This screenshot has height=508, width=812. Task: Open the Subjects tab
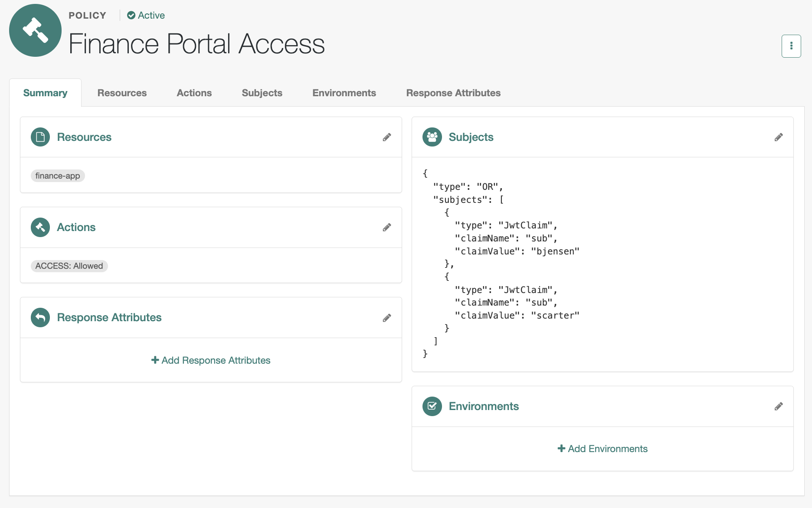point(262,92)
